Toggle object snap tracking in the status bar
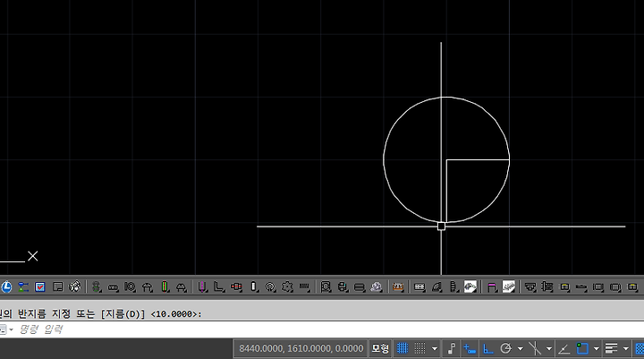Image resolution: width=644 pixels, height=359 pixels. [x=563, y=349]
